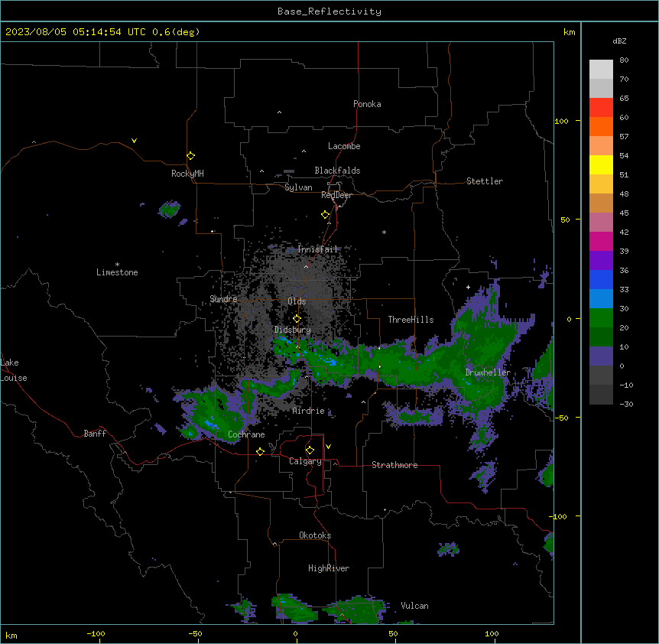Click the Calgary label
The height and width of the screenshot is (644, 659).
coord(305,461)
